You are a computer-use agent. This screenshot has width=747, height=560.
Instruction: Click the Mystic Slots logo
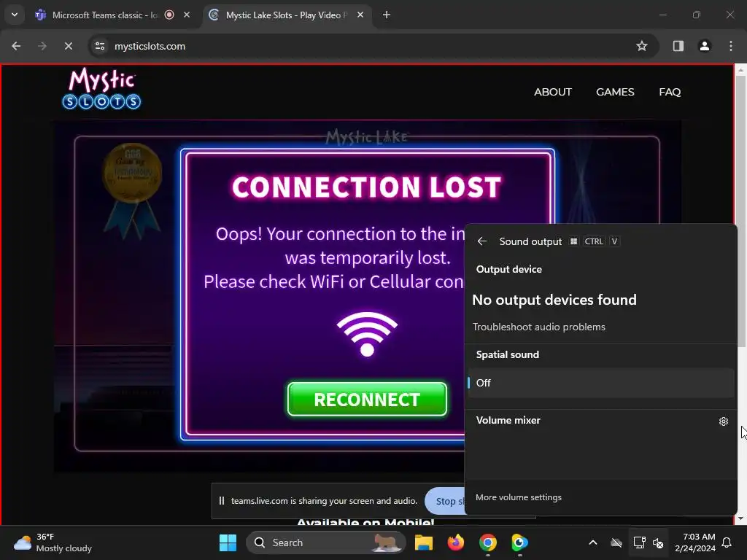(x=101, y=88)
